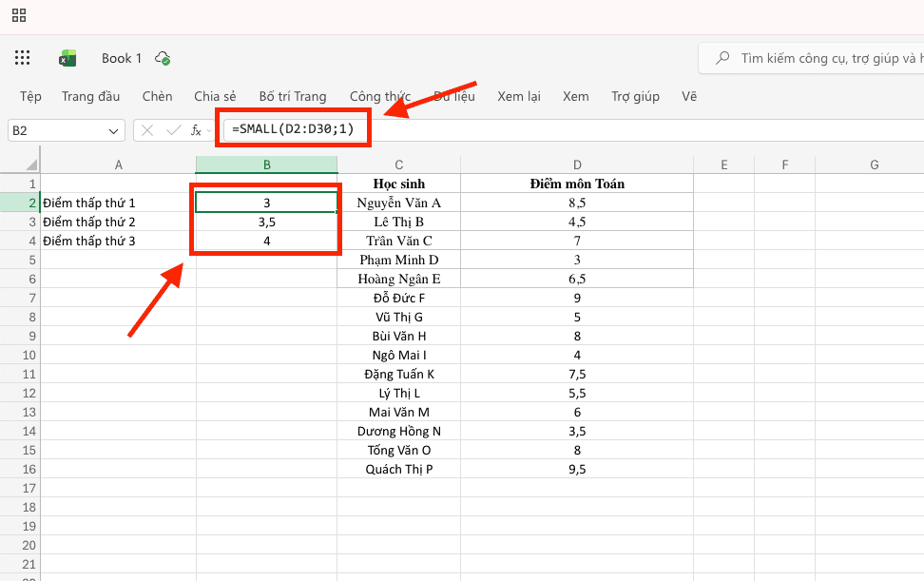Viewport: 924px width, 581px height.
Task: Select score cell 8,5
Action: 577,203
